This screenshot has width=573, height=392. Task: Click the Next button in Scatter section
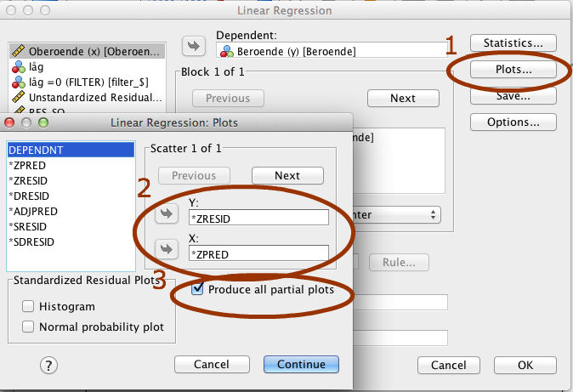(x=287, y=175)
